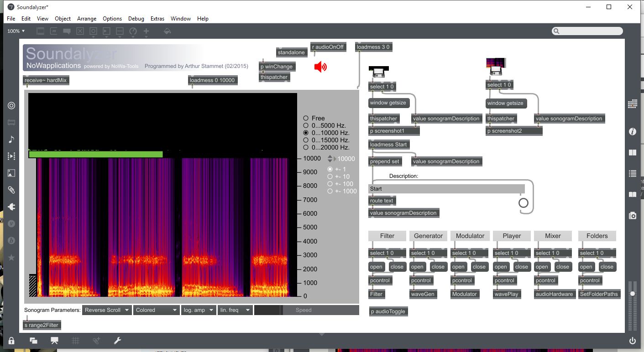This screenshot has width=644, height=352.
Task: Click the plus add-object toolbar icon
Action: coord(147,31)
